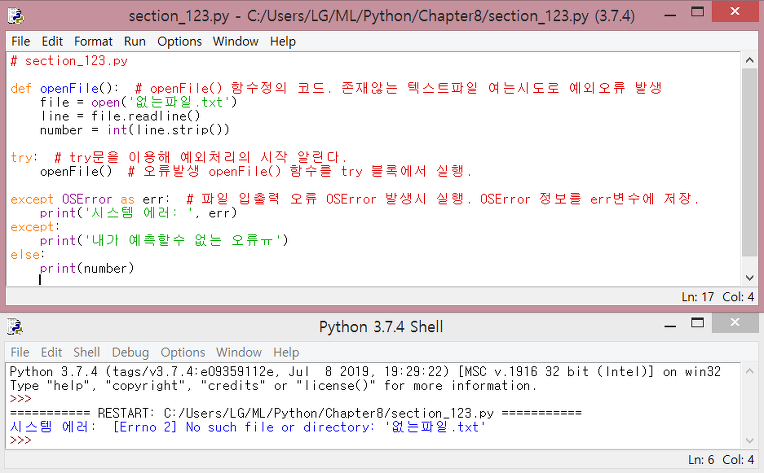Maximize the Python 3.7.4 Shell window
The image size is (764, 473).
(697, 323)
